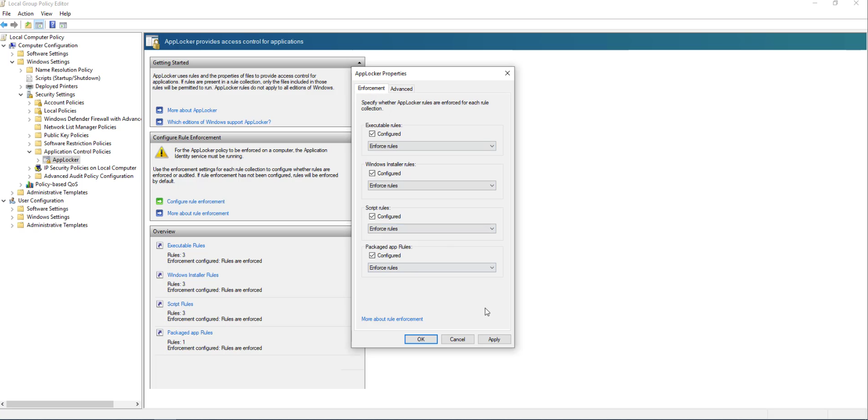Collapse the Getting Started section arrow

[x=359, y=63]
